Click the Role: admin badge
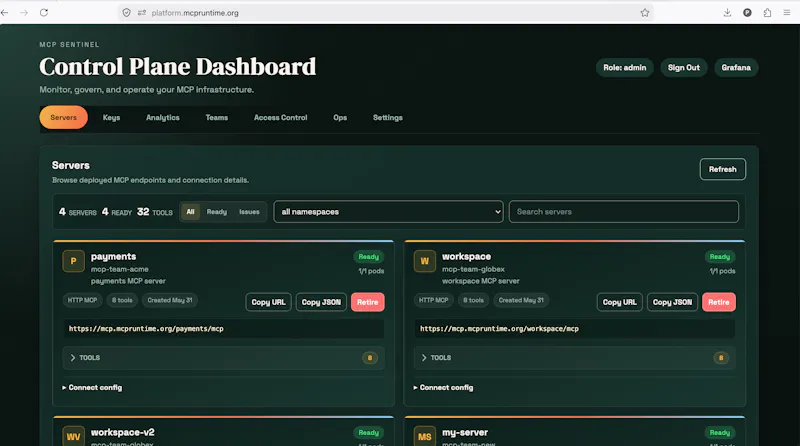Screen dimensions: 800x446 (624, 67)
